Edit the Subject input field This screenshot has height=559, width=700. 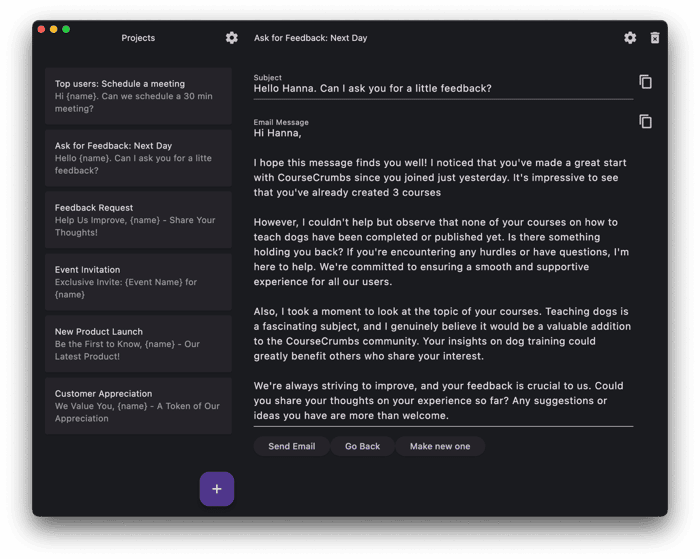pos(443,88)
